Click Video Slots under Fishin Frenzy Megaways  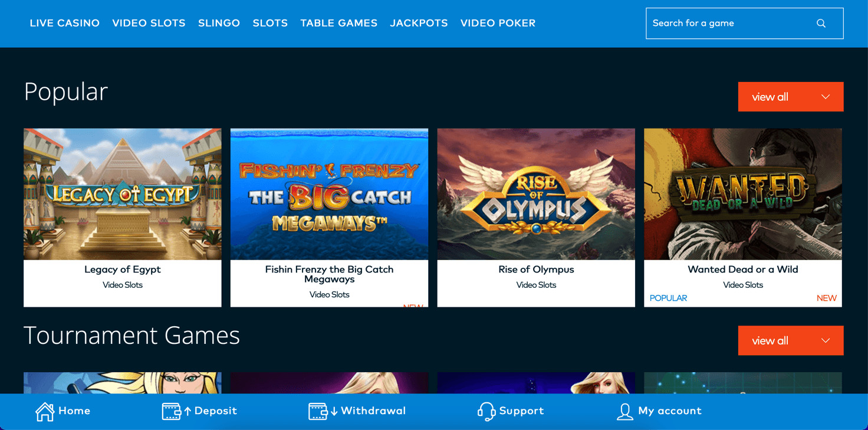click(330, 295)
